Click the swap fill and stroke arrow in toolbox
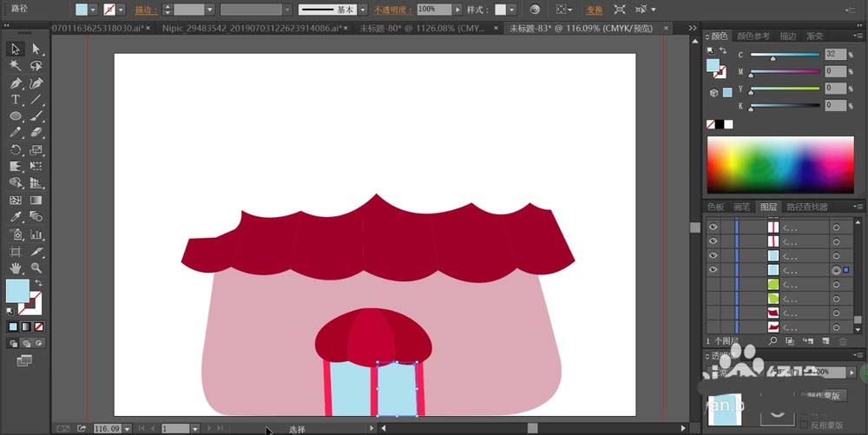 pos(39,283)
